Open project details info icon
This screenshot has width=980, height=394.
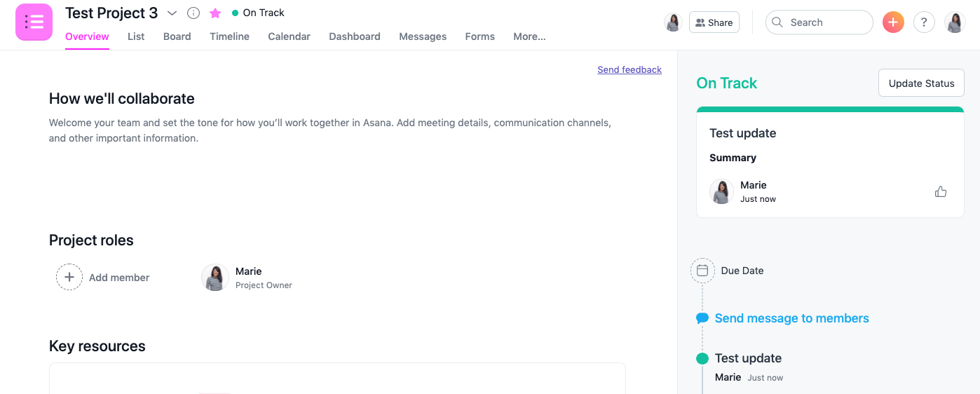pos(193,13)
